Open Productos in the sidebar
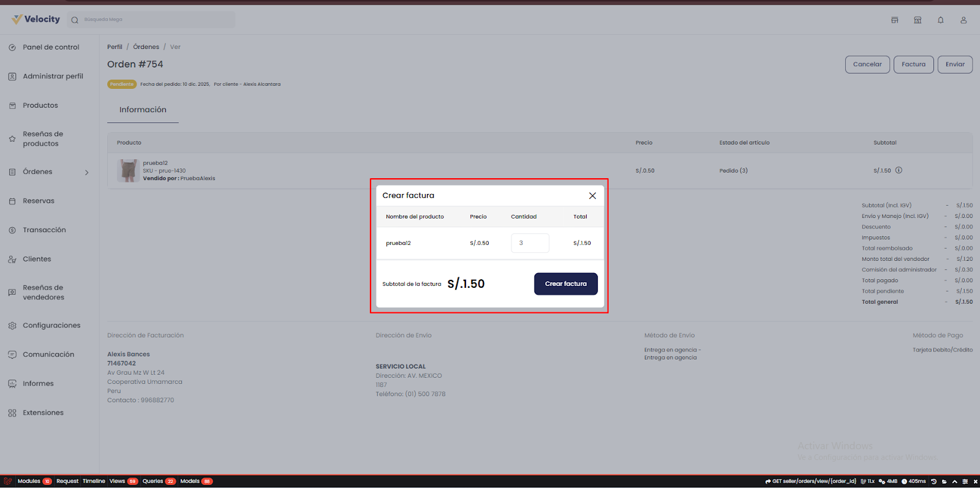This screenshot has height=488, width=980. [x=40, y=105]
